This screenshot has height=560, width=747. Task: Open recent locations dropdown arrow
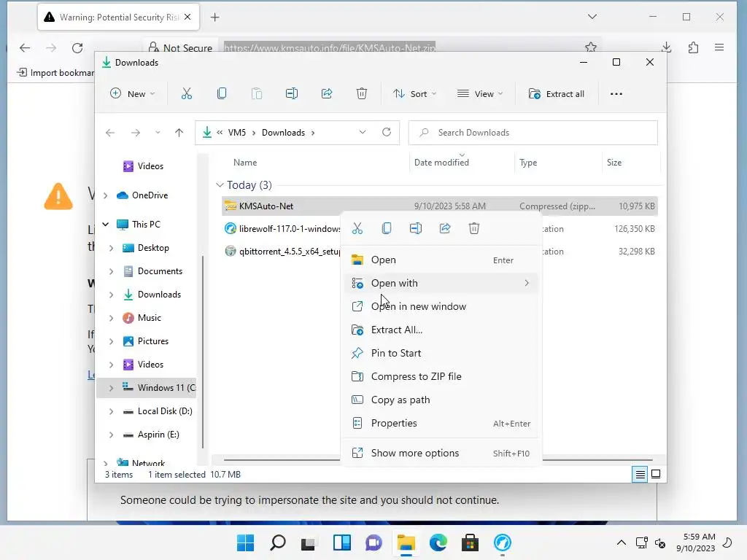pos(158,133)
